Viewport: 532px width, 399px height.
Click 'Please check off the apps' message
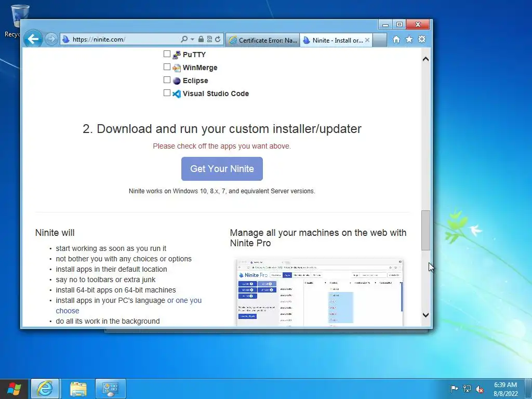pyautogui.click(x=222, y=146)
